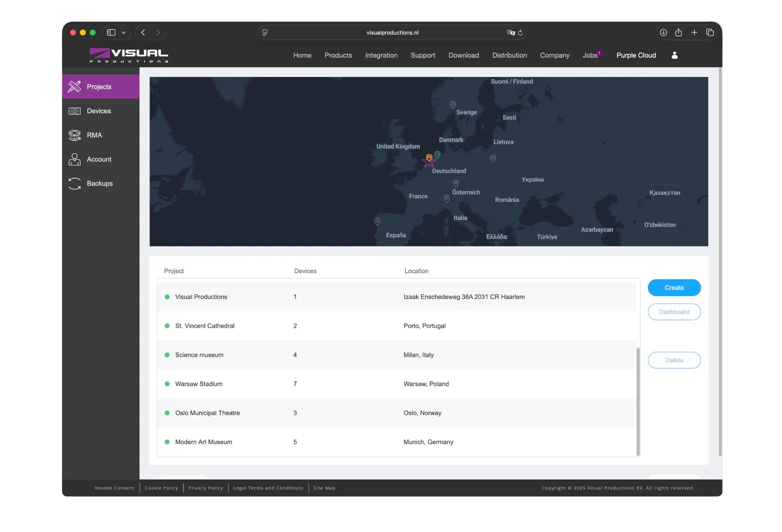Open the downloads icon in browser toolbar
This screenshot has width=782, height=532.
(x=663, y=32)
